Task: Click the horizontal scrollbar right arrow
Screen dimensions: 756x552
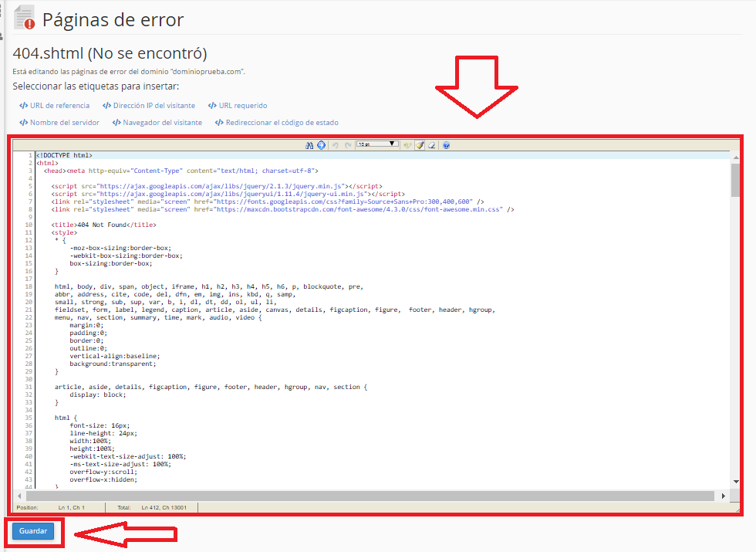Action: click(x=724, y=496)
